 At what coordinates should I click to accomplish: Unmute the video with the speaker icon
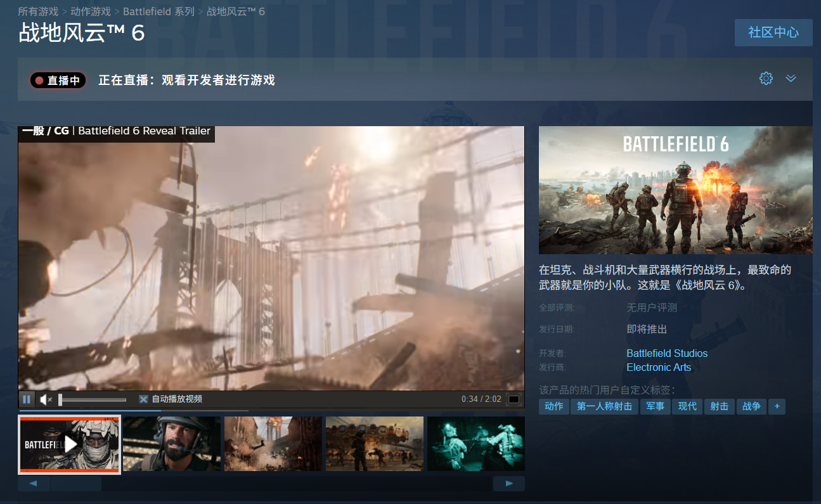click(x=46, y=399)
